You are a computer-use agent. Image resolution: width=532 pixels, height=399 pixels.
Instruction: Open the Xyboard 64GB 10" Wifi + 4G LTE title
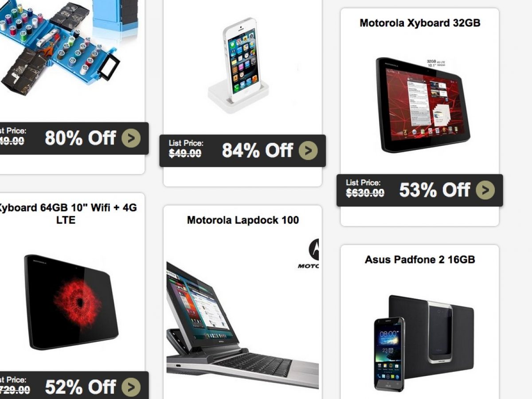[66, 213]
